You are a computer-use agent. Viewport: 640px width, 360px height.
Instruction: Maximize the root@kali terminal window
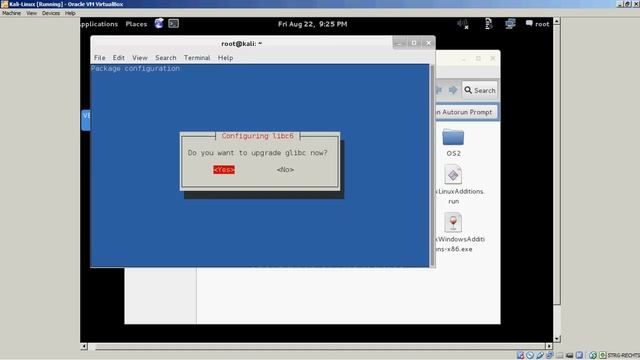[x=413, y=43]
